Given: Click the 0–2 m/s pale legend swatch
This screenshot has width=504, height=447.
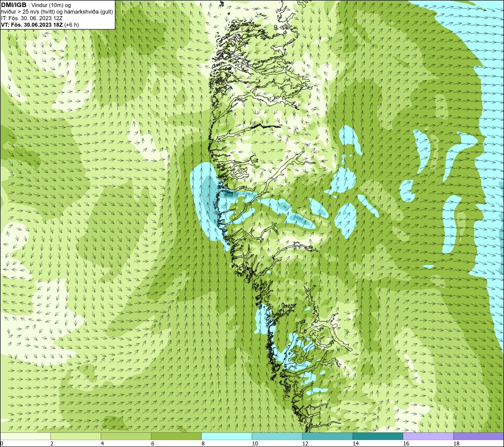Looking at the screenshot, I should [25, 436].
